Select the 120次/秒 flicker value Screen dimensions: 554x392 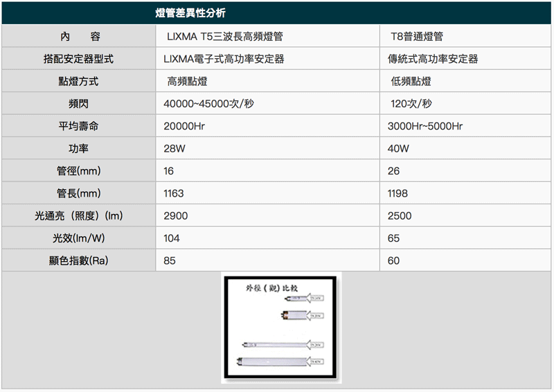coord(411,104)
